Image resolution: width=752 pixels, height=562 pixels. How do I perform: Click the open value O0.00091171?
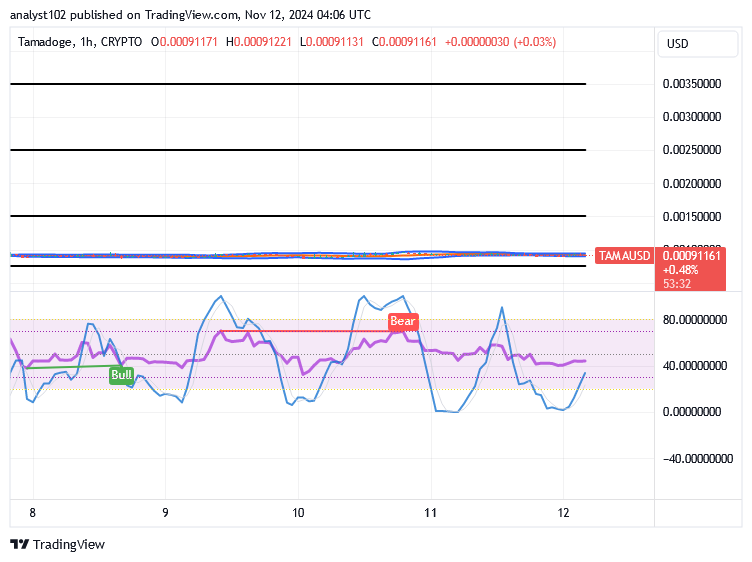[184, 42]
